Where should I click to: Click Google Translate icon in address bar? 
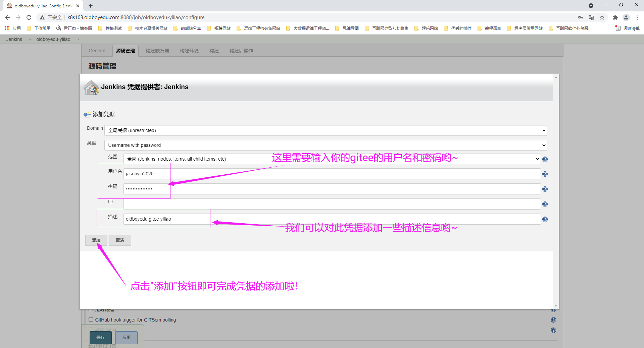click(591, 17)
